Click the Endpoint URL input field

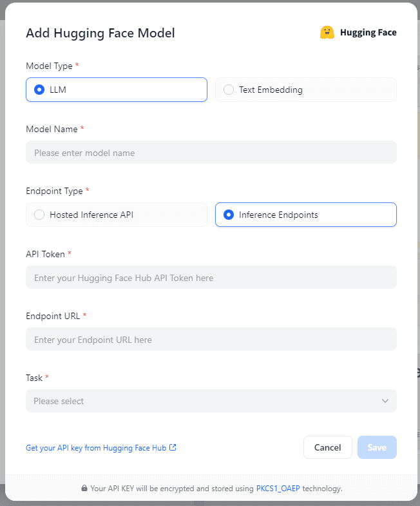pos(211,340)
